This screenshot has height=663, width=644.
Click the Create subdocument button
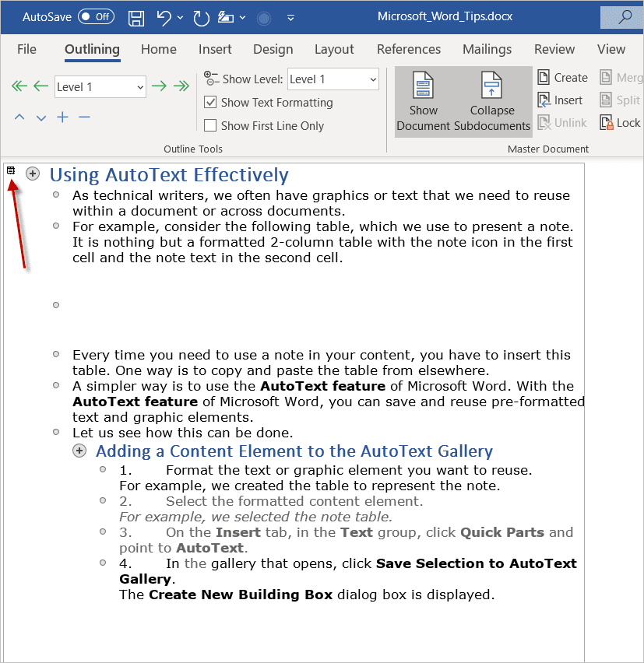click(x=563, y=78)
